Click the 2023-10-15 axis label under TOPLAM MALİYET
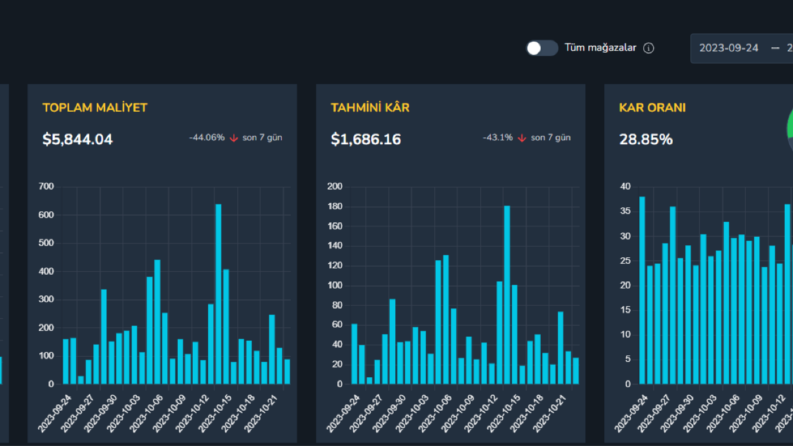 tap(215, 414)
